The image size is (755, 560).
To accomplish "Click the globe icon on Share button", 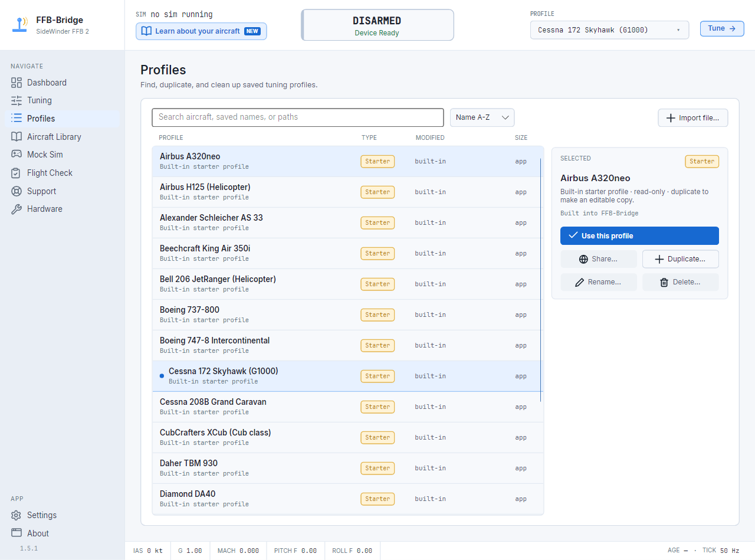I will click(583, 259).
